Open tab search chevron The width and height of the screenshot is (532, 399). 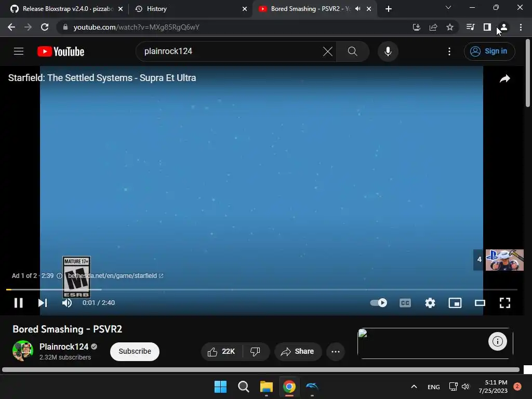click(448, 7)
